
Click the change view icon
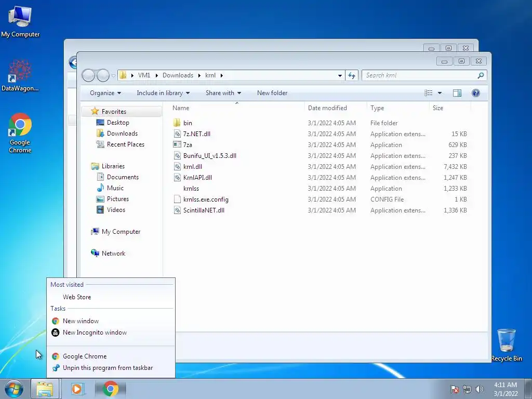[429, 93]
